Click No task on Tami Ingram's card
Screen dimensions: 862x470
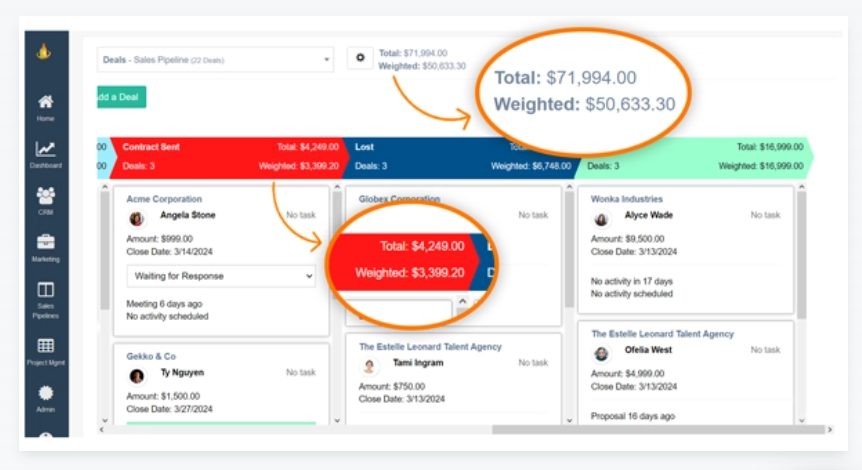pyautogui.click(x=533, y=363)
